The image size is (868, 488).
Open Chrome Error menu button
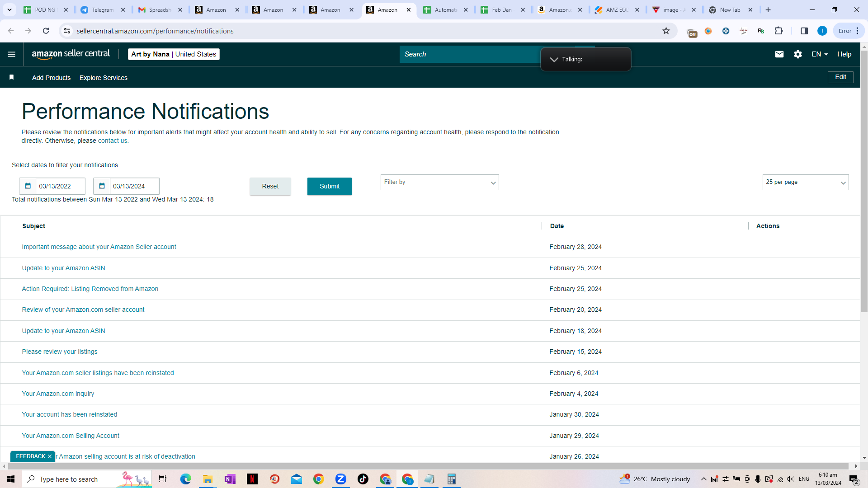click(x=849, y=31)
